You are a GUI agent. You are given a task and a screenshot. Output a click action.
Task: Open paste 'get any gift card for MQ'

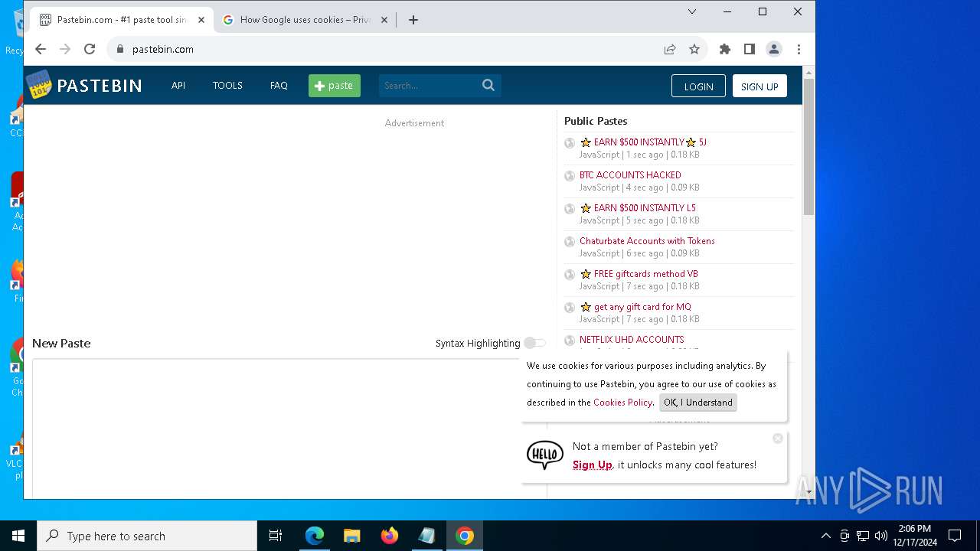pos(635,307)
